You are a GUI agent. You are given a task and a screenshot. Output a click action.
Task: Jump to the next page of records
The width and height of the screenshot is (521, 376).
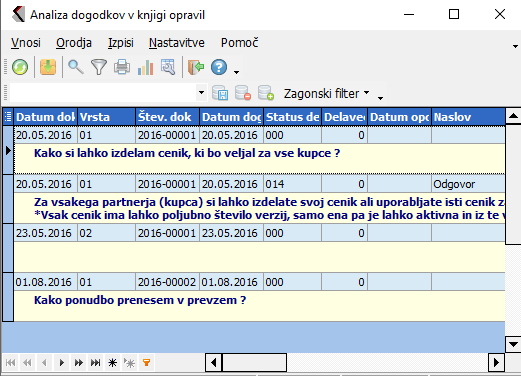(x=79, y=362)
